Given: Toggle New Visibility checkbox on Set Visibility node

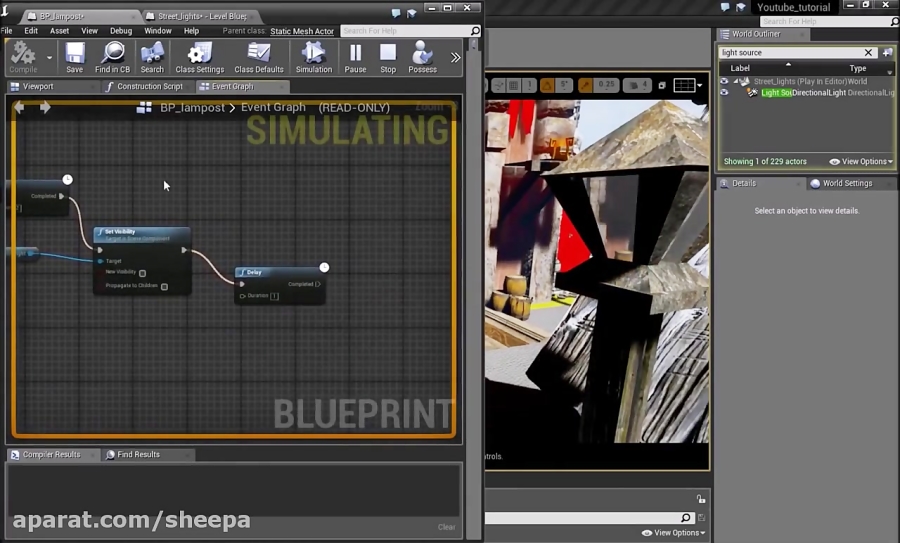Looking at the screenshot, I should tap(142, 273).
